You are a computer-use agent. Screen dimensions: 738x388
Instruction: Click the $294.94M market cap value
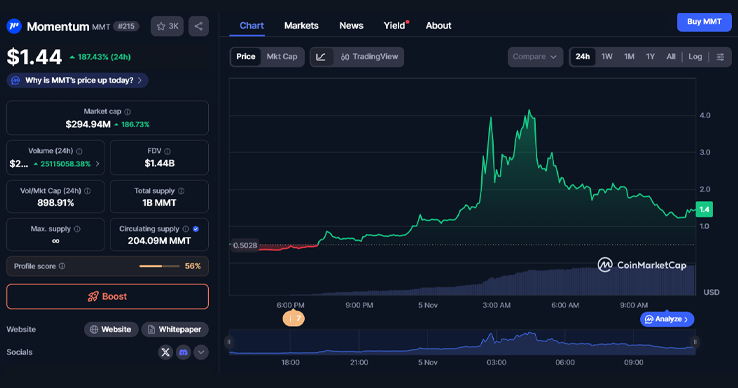[x=88, y=124]
